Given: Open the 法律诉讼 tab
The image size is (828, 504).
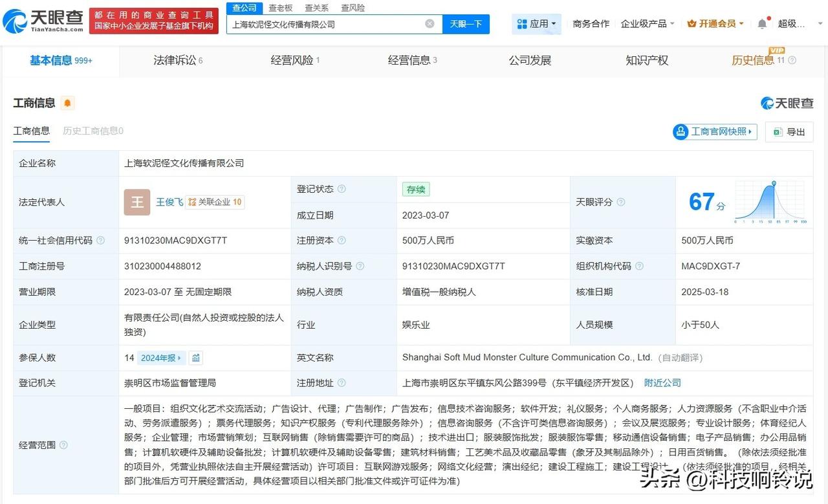Looking at the screenshot, I should (x=178, y=60).
